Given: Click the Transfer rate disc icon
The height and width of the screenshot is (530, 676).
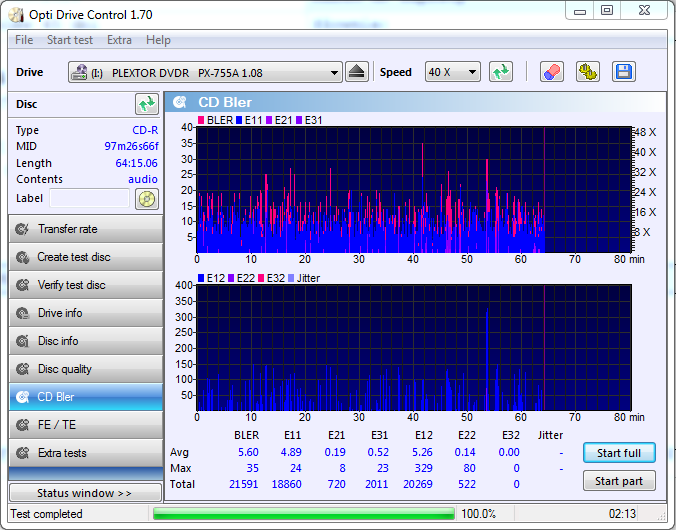Looking at the screenshot, I should (22, 229).
